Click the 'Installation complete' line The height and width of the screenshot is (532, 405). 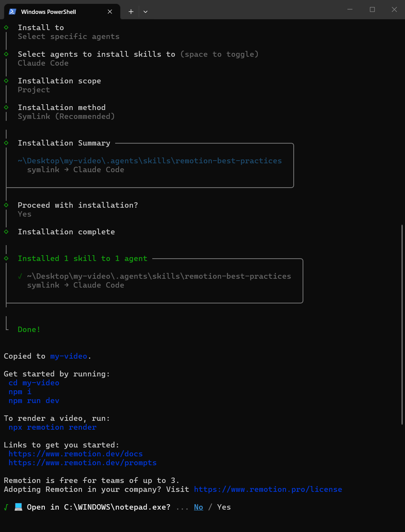coord(66,232)
